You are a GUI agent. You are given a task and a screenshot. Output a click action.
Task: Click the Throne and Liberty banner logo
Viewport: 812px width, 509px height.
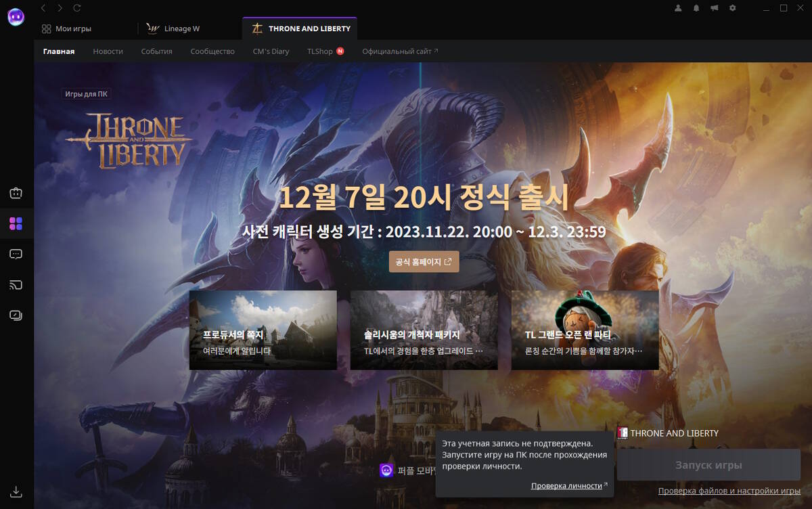(x=129, y=141)
